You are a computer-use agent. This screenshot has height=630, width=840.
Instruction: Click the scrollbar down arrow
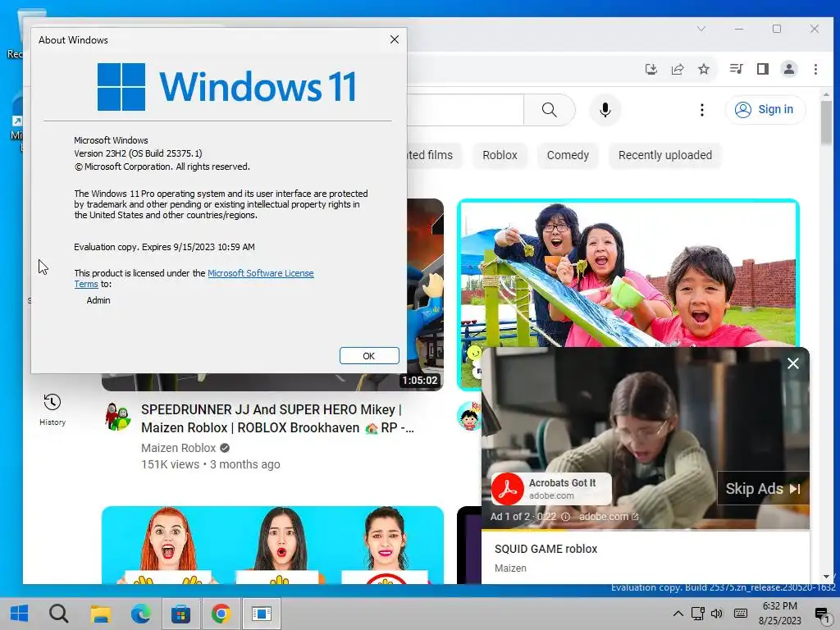click(826, 577)
